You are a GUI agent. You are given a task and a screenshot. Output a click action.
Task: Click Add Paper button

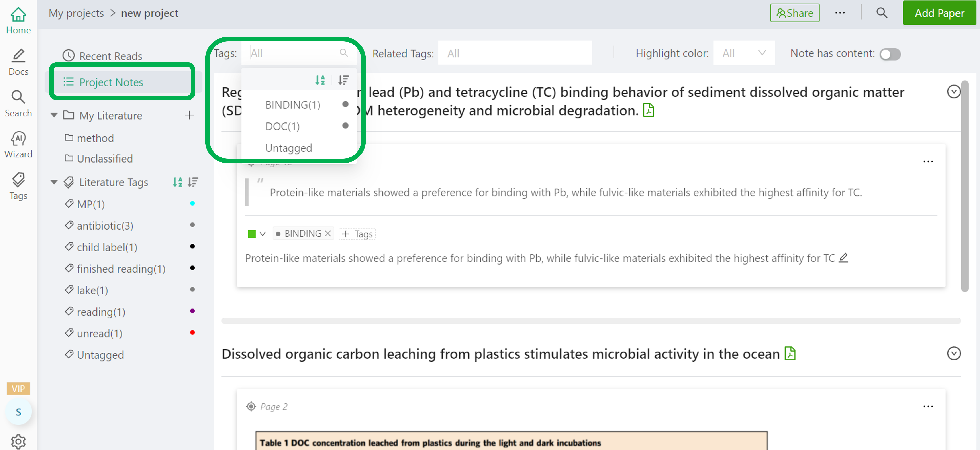(x=939, y=13)
